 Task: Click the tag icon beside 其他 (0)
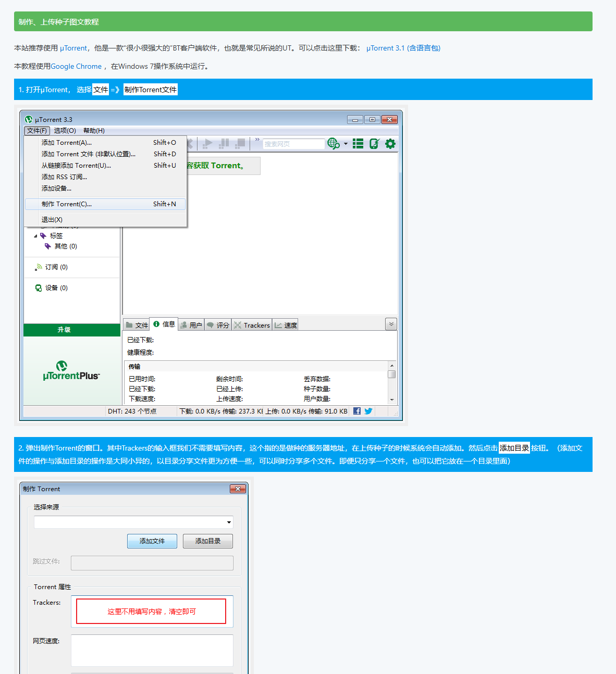48,246
